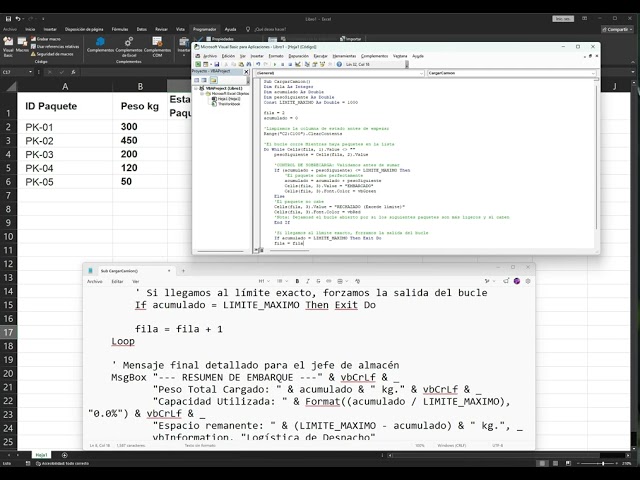Viewport: 640px width, 480px height.
Task: Open Project Explorer from the VBA toolbar
Action: point(307,64)
